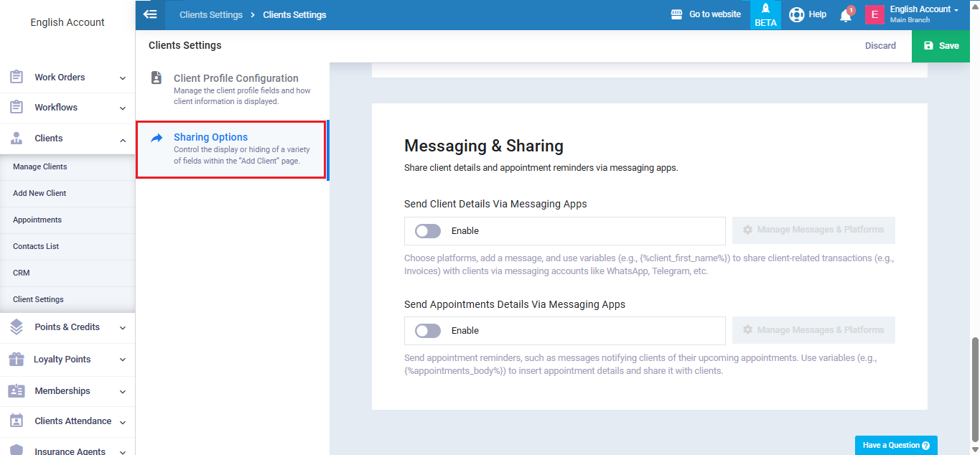This screenshot has height=455, width=980.
Task: Open Manage Clients in the sidebar
Action: tap(40, 166)
